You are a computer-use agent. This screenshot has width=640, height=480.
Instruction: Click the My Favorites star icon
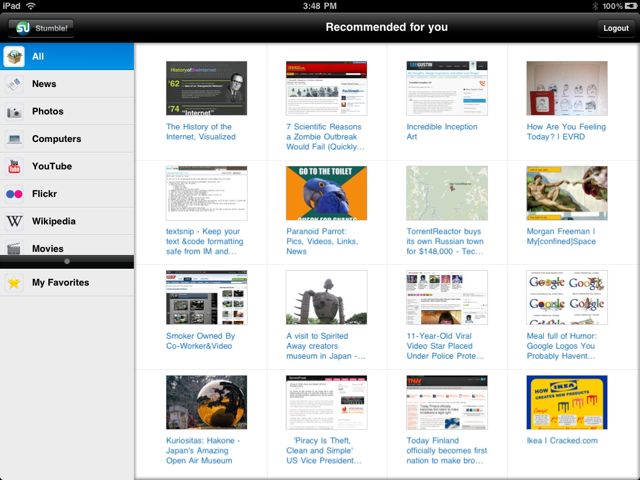tap(14, 282)
